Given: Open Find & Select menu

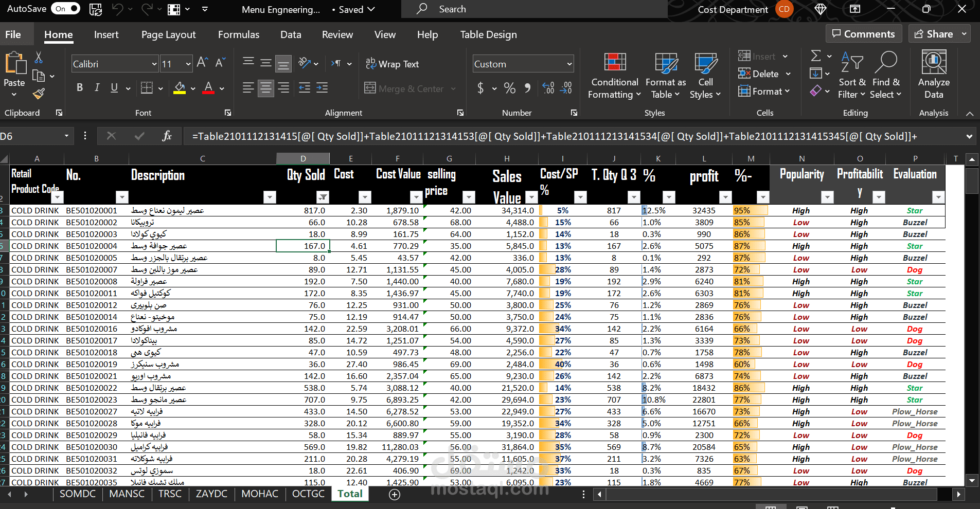Looking at the screenshot, I should tap(886, 76).
